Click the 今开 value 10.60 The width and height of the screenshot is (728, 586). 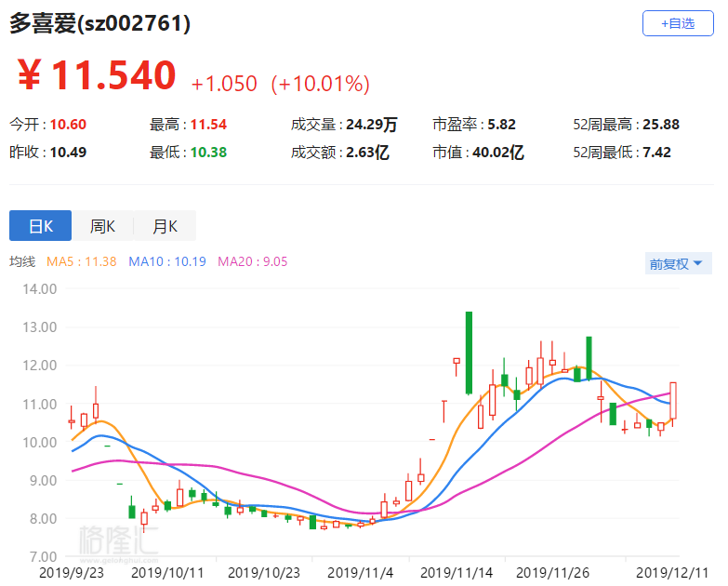(x=68, y=125)
